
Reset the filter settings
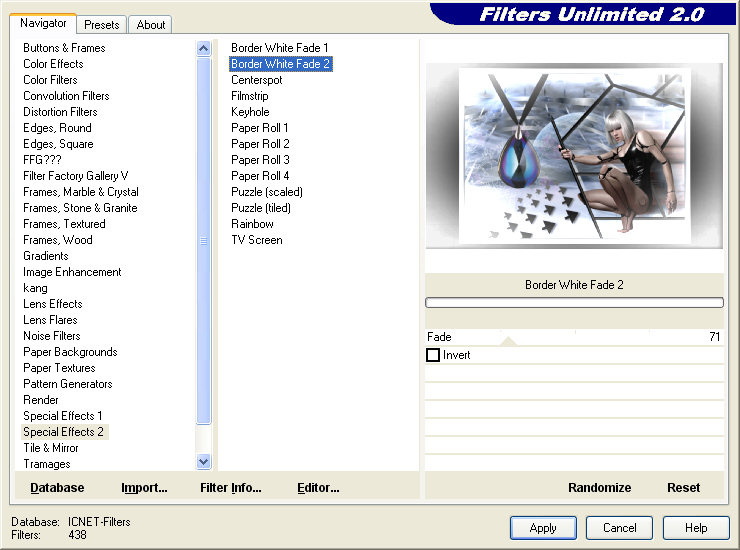pos(683,487)
